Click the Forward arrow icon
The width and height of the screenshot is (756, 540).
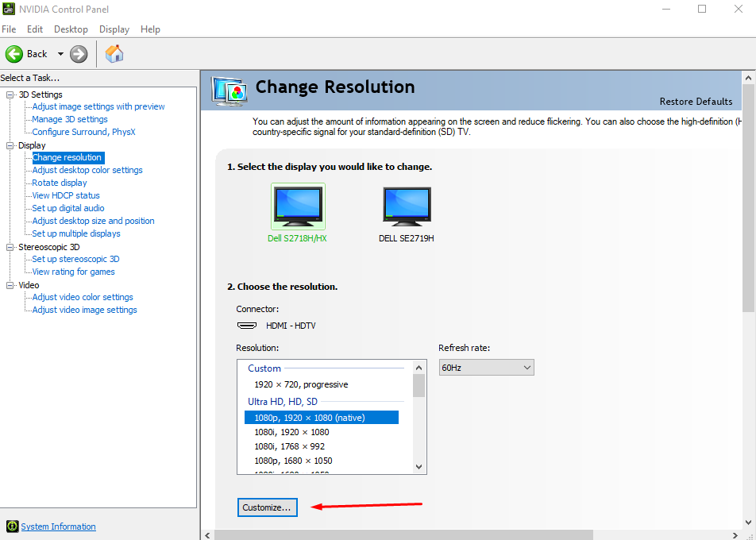(79, 54)
